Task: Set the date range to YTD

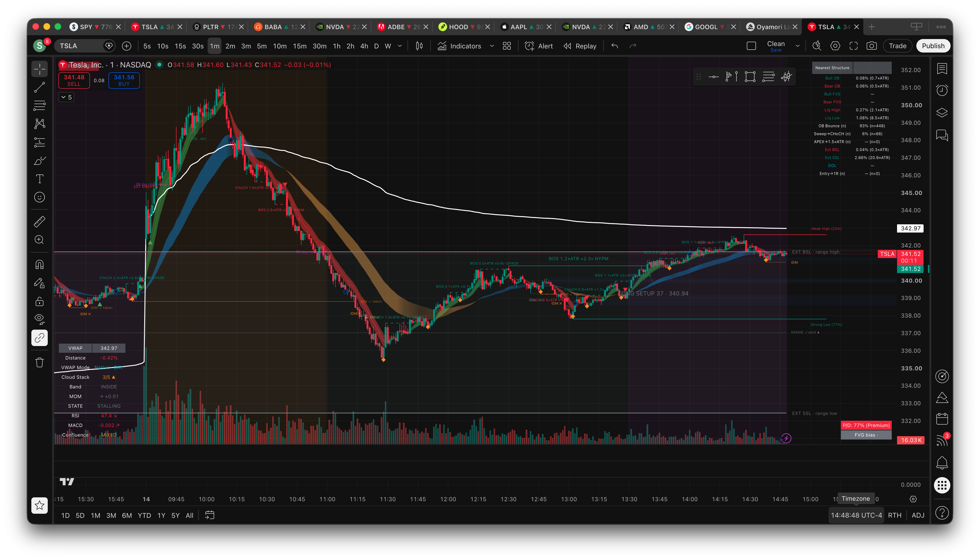Action: pyautogui.click(x=144, y=515)
